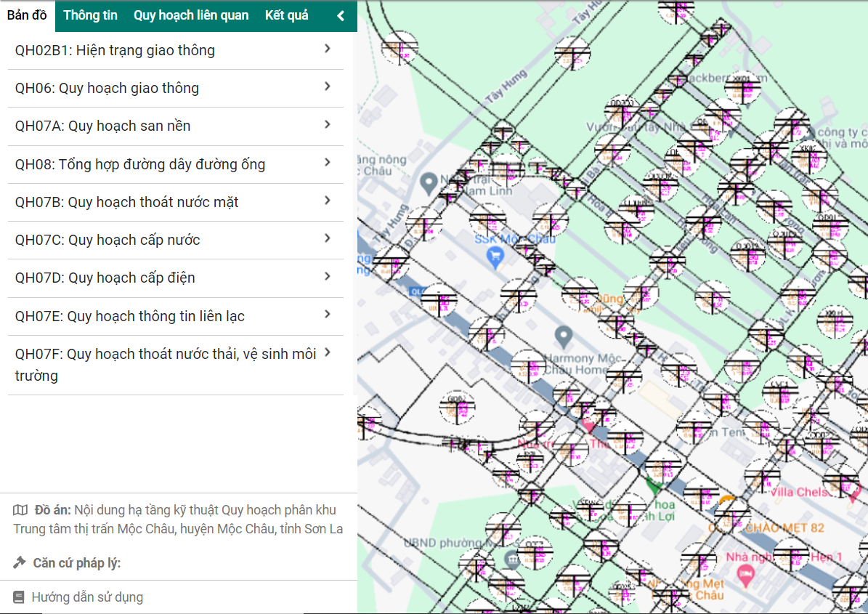Image resolution: width=868 pixels, height=614 pixels.
Task: Expand the QH07F thoát nước thải chevron
Action: tap(328, 352)
